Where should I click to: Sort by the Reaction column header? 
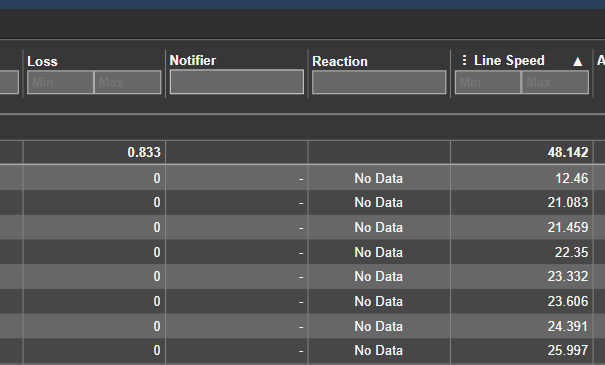[x=340, y=61]
